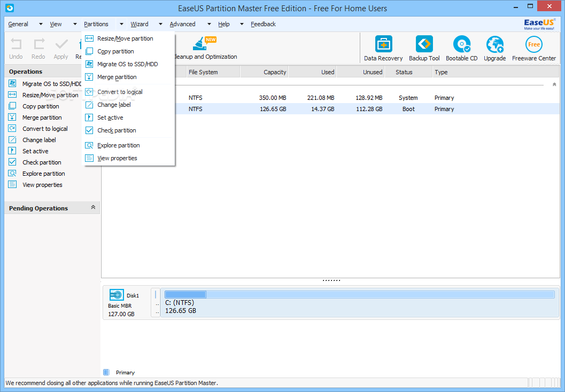Screen dimensions: 565x392
Task: Open the Advanced menu
Action: point(182,24)
